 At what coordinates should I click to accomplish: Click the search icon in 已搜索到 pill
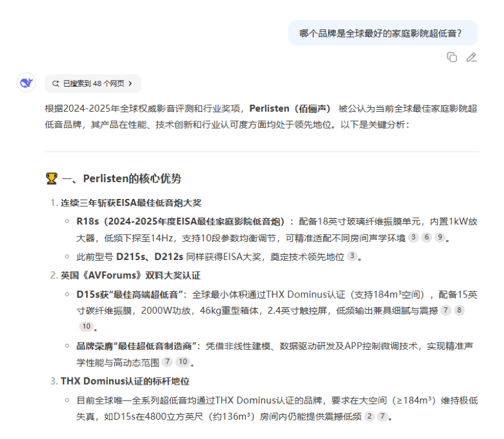click(56, 84)
